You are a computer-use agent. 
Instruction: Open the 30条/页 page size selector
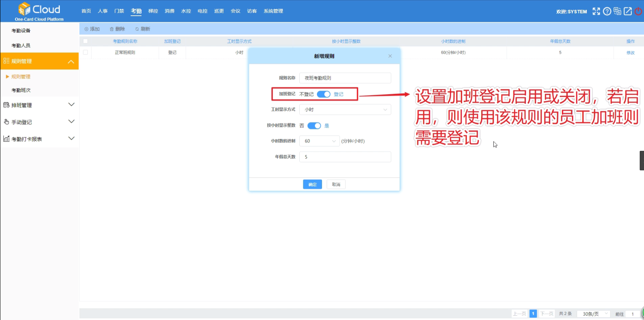pyautogui.click(x=593, y=314)
